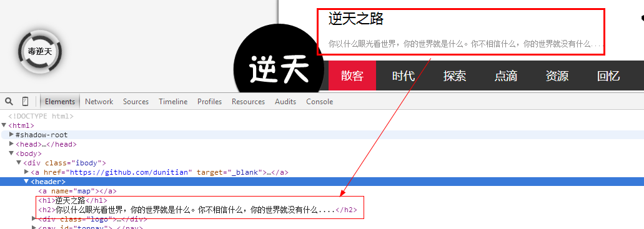Collapse the <body> node arrow
The width and height of the screenshot is (644, 229).
(11, 153)
